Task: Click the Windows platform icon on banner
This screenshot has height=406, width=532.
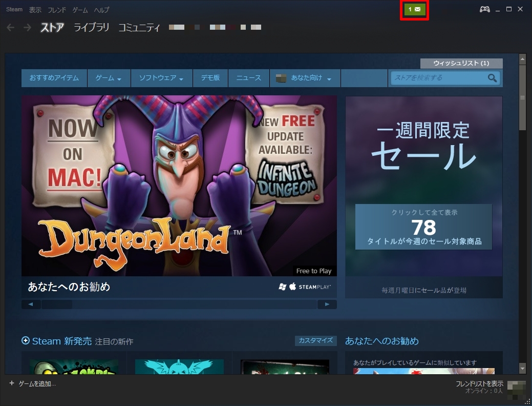Action: click(282, 287)
